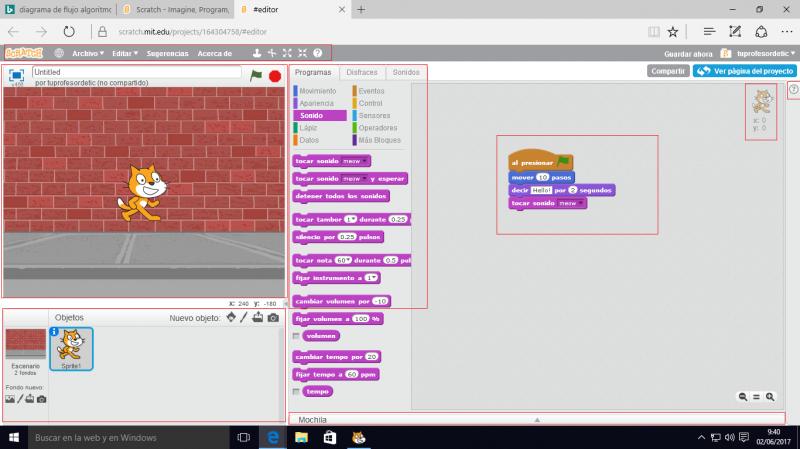This screenshot has width=800, height=449.
Task: Open the Editar menu
Action: (x=125, y=53)
